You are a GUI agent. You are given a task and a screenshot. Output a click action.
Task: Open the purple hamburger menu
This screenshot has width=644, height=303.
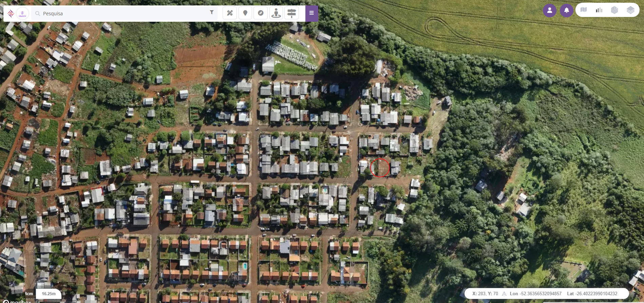point(311,13)
